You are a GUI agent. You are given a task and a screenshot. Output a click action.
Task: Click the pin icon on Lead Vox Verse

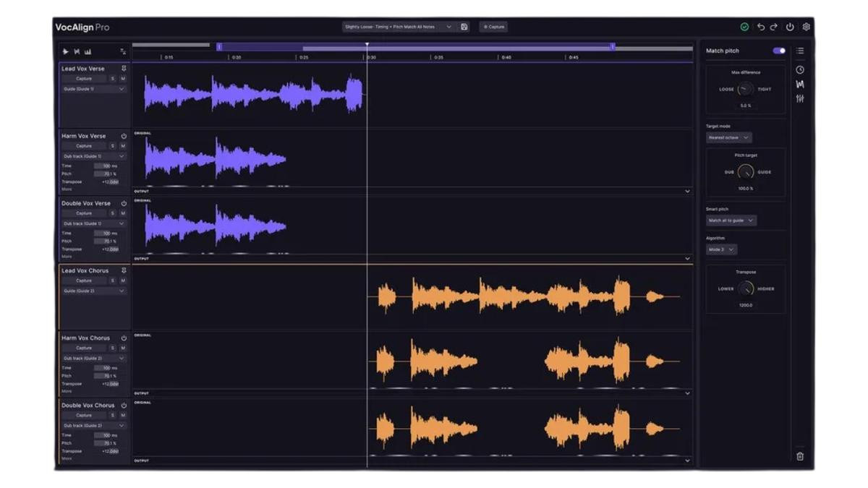coord(124,69)
